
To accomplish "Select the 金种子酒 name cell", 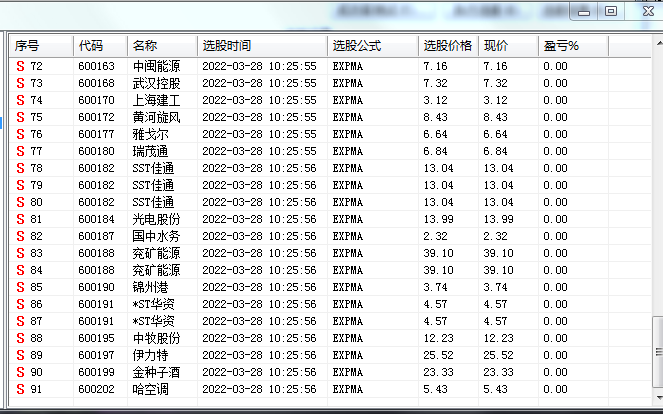I will click(x=156, y=372).
